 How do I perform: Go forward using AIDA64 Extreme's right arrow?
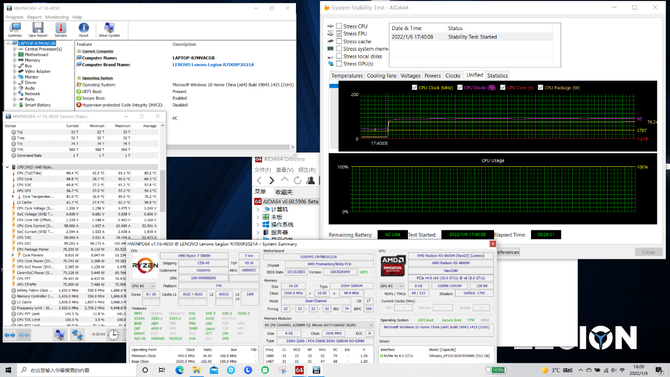(x=271, y=180)
